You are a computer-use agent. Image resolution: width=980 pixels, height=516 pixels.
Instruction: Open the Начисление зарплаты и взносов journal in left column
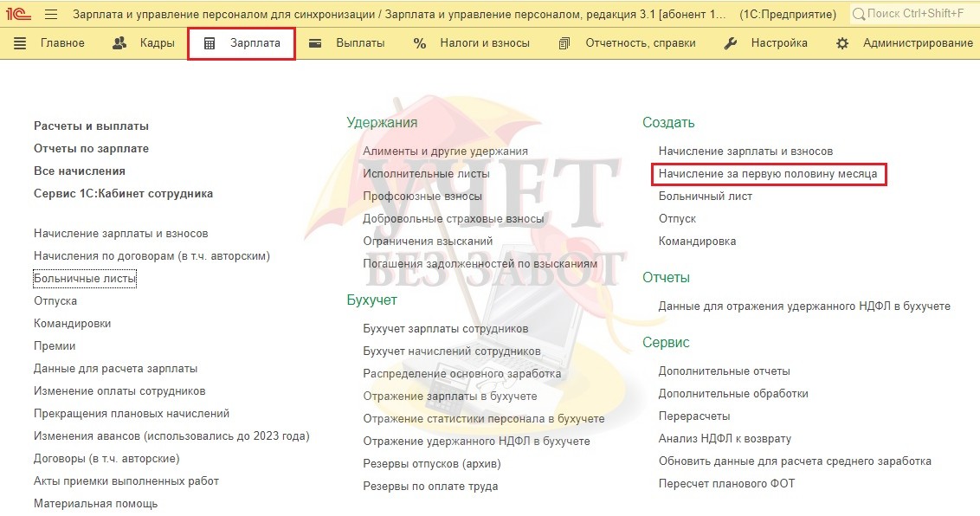[x=120, y=234]
